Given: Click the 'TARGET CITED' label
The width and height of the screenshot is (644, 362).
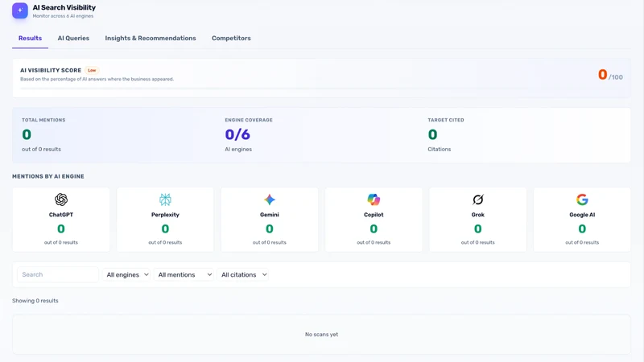Looking at the screenshot, I should (446, 120).
